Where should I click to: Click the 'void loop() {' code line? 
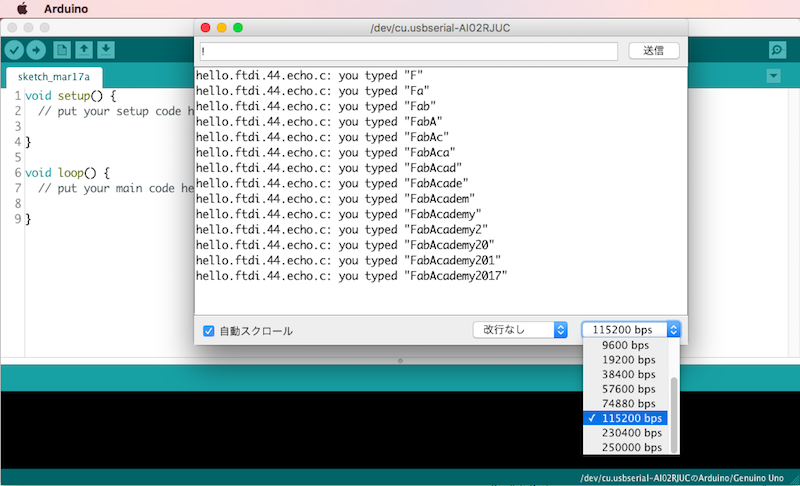67,173
